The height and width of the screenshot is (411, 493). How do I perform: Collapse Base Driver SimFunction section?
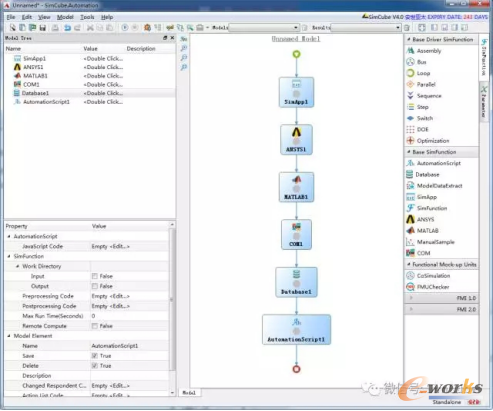tap(409, 39)
